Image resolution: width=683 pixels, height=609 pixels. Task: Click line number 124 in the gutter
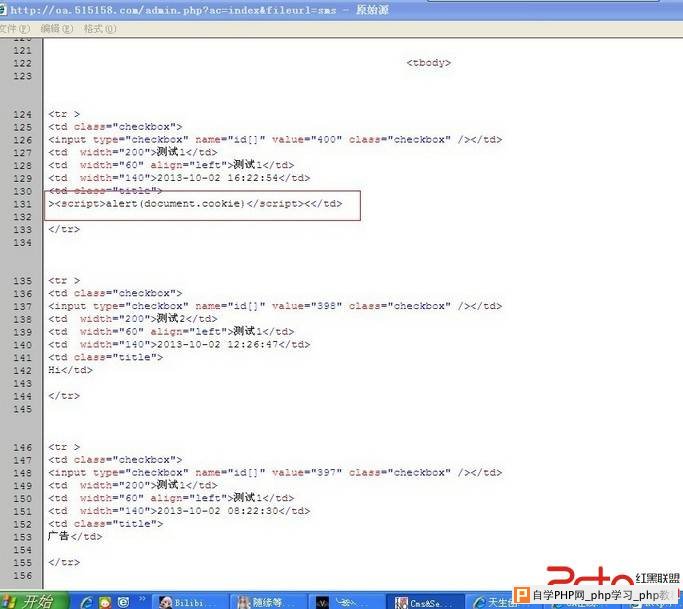[x=22, y=114]
